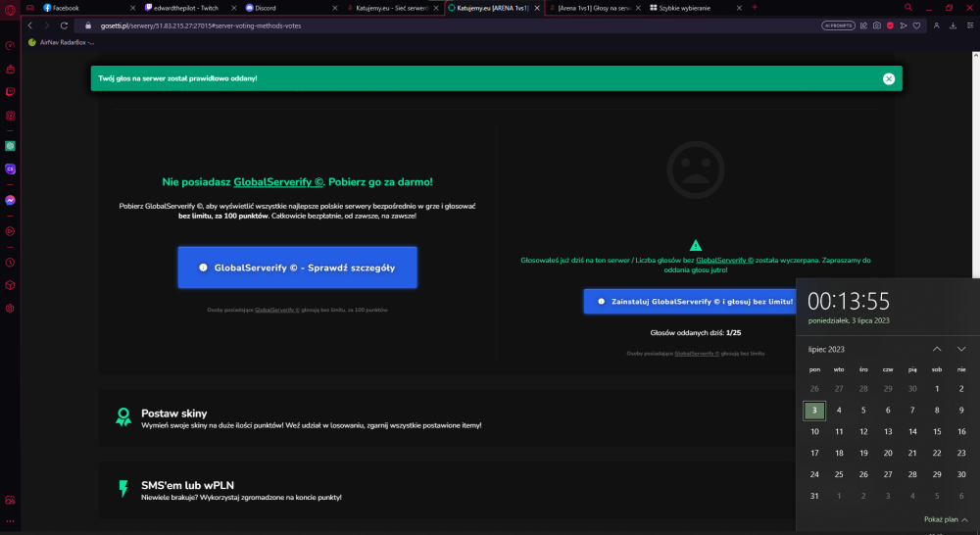
Task: Select July 3 in the calendar
Action: pos(814,411)
